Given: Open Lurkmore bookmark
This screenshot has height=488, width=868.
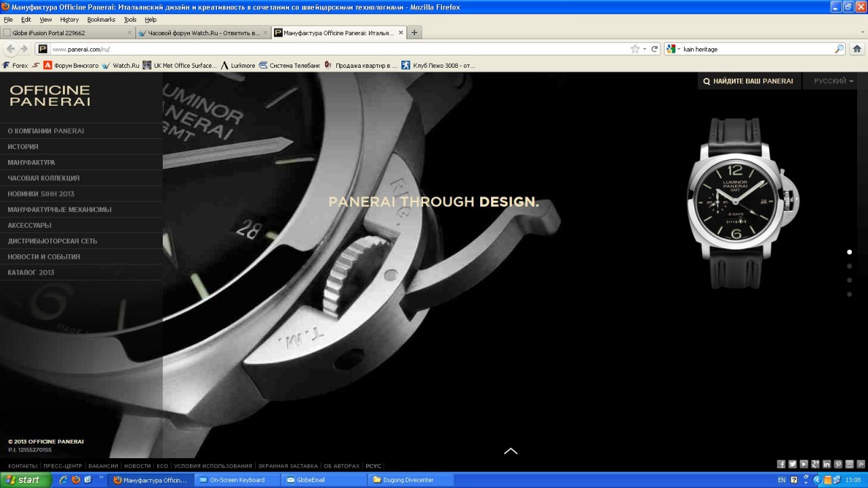Looking at the screenshot, I should [x=238, y=66].
